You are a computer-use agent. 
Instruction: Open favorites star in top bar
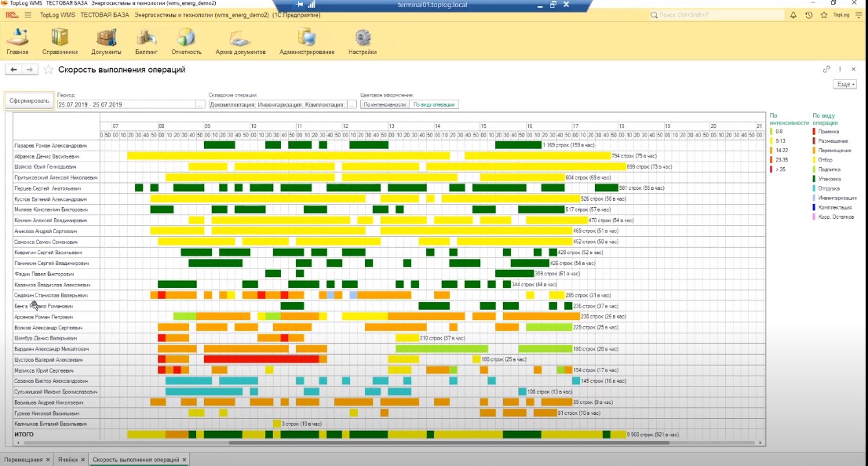tap(824, 15)
